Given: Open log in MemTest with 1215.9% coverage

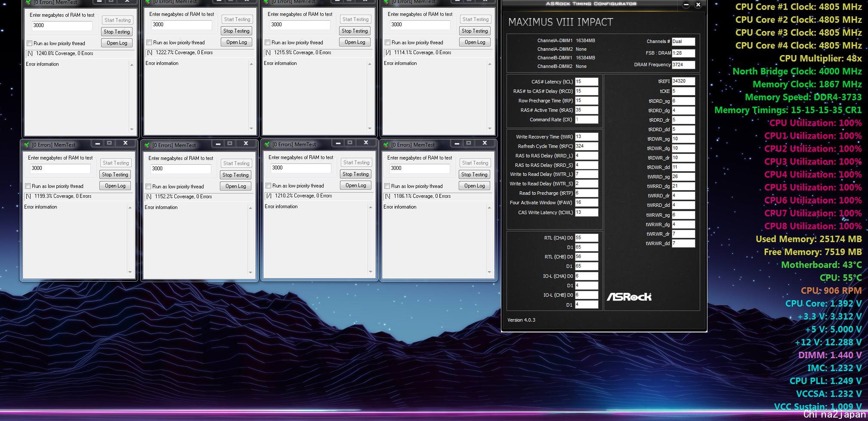Looking at the screenshot, I should [x=355, y=42].
